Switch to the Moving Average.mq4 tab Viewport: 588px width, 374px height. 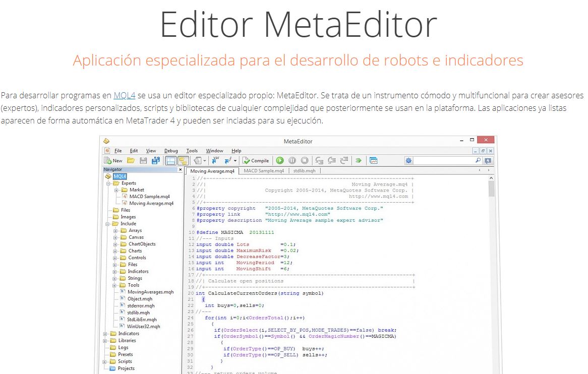[x=212, y=171]
